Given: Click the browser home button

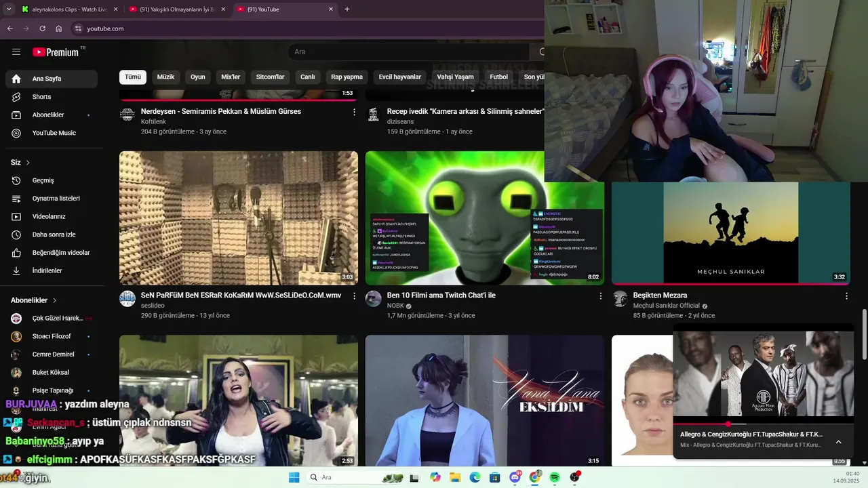Looking at the screenshot, I should tap(59, 28).
